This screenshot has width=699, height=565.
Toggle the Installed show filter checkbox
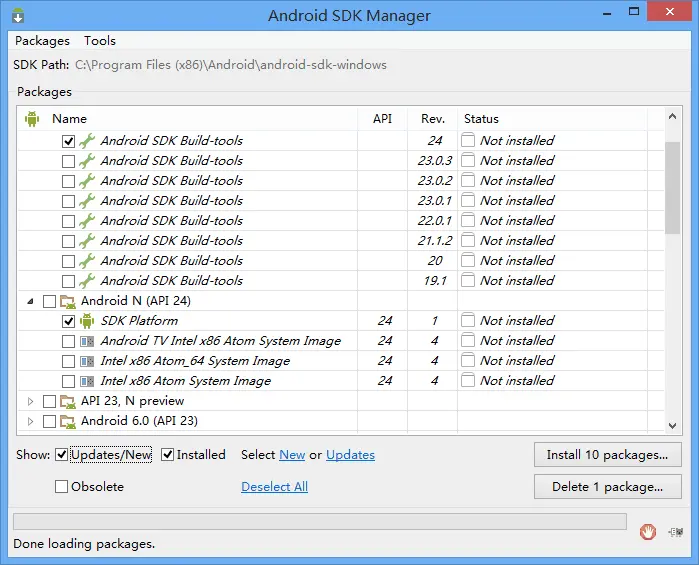(167, 455)
